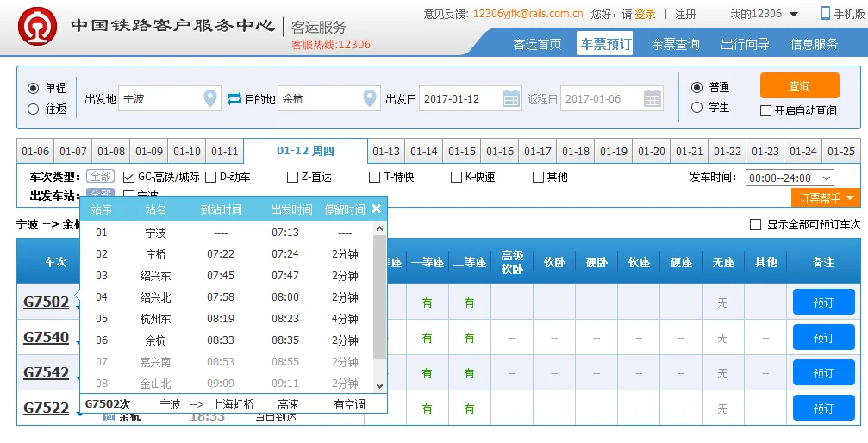Switch to the 01-11 date tab
The height and width of the screenshot is (443, 868).
(225, 151)
